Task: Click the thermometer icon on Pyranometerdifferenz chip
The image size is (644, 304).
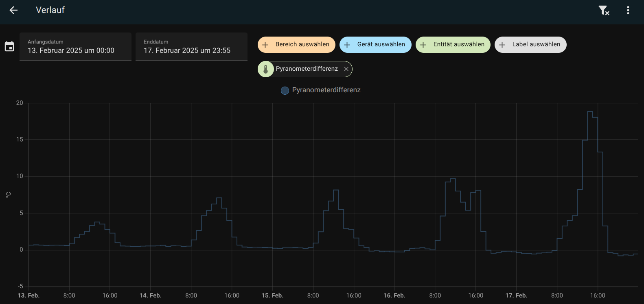Action: tap(266, 69)
